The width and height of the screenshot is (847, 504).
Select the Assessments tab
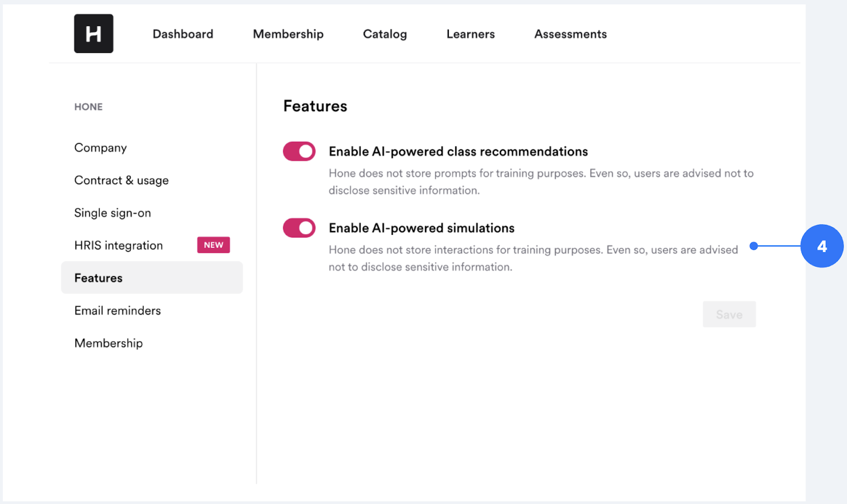[570, 34]
